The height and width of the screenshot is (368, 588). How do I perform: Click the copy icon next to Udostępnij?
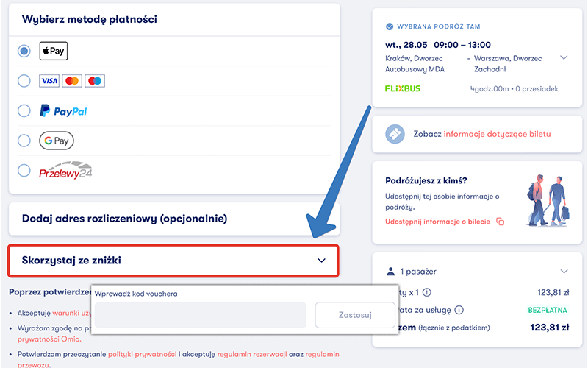(x=501, y=222)
